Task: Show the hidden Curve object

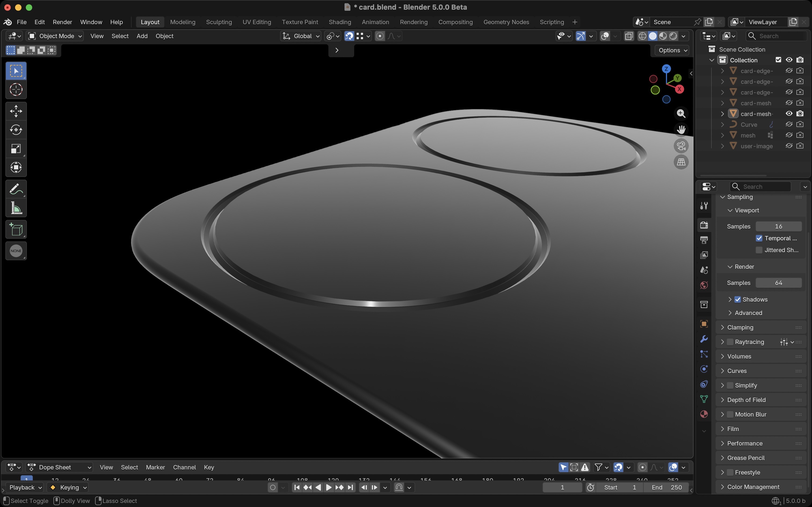Action: pos(789,124)
